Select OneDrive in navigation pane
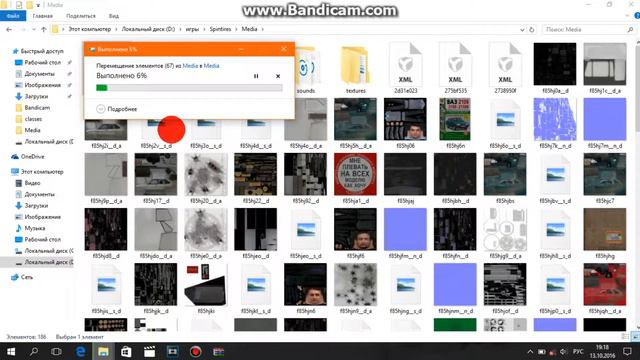This screenshot has width=640, height=360. coord(32,157)
